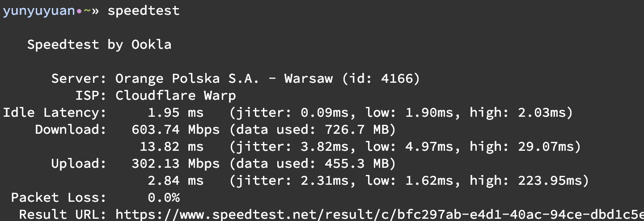Click the Idle Latency 1.95 ms value
Screen dimensions: 644x221
point(175,113)
